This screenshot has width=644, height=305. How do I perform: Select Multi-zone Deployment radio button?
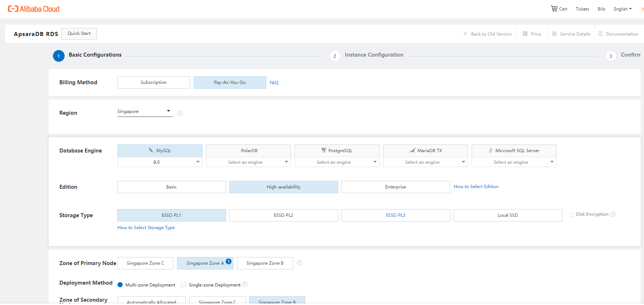pos(120,285)
